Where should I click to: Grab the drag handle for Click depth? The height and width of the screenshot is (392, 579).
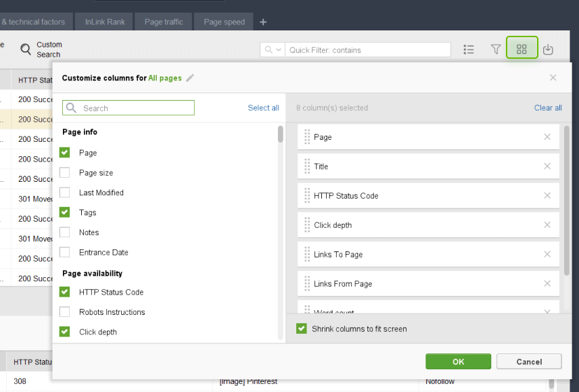pos(307,225)
